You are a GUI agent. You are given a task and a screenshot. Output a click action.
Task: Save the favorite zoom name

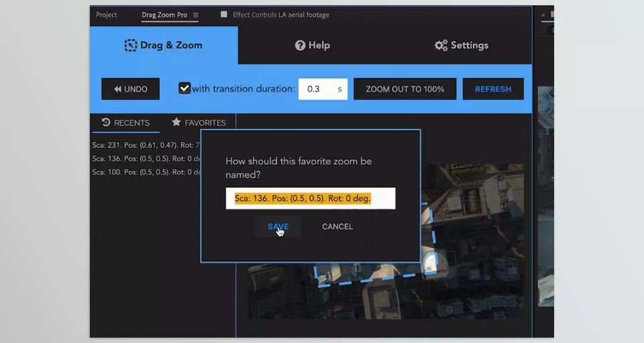[x=278, y=227]
